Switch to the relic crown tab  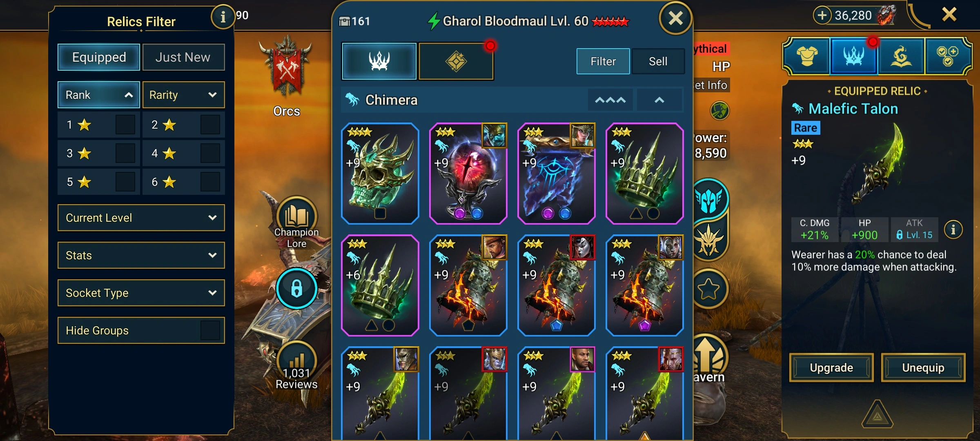coord(379,61)
